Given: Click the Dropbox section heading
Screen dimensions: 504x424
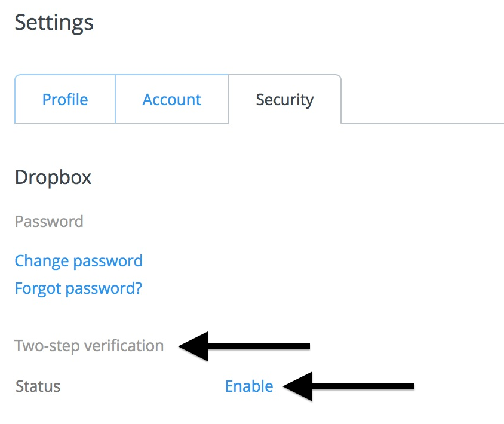Looking at the screenshot, I should point(53,177).
